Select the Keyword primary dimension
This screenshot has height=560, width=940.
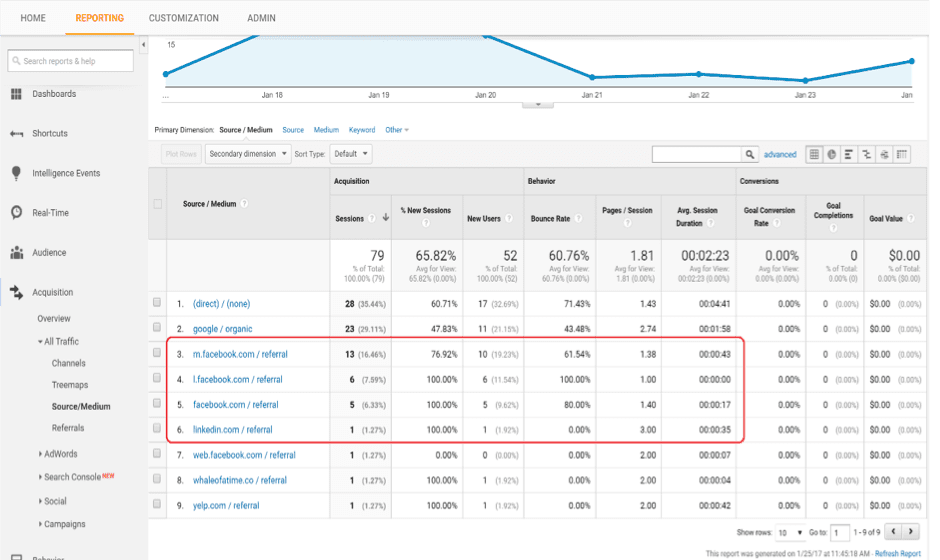click(362, 130)
